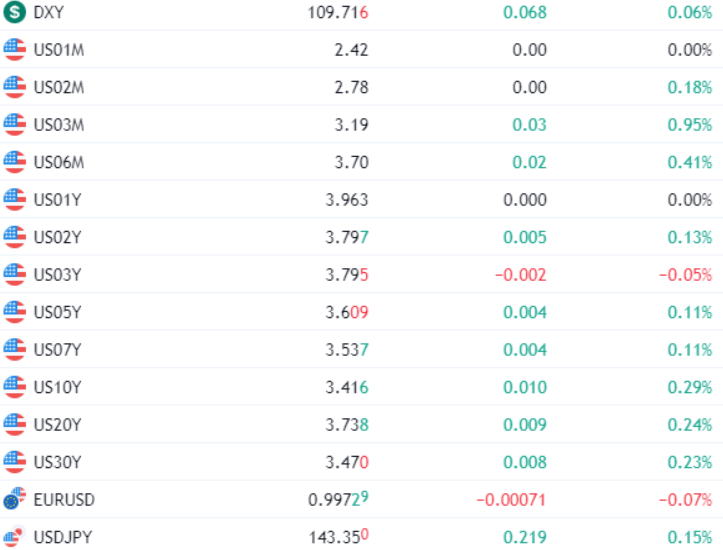
Task: Click US06M last price 3.70
Action: pyautogui.click(x=351, y=162)
